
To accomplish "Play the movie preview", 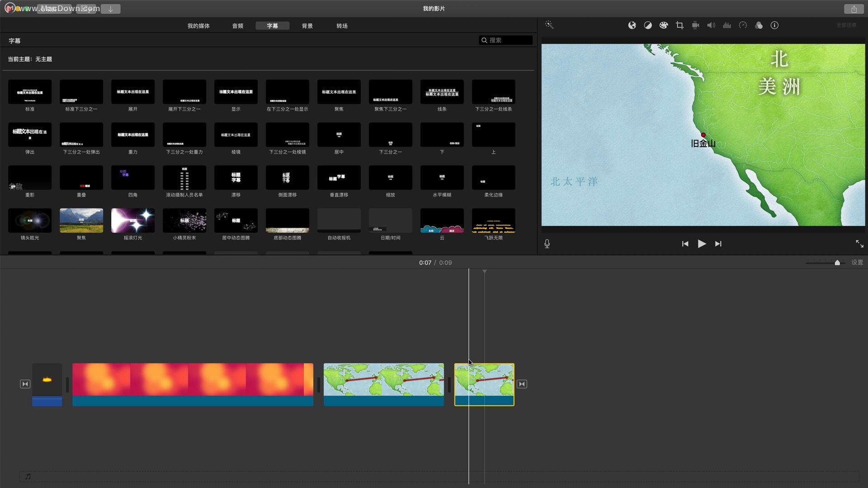I will [x=702, y=244].
